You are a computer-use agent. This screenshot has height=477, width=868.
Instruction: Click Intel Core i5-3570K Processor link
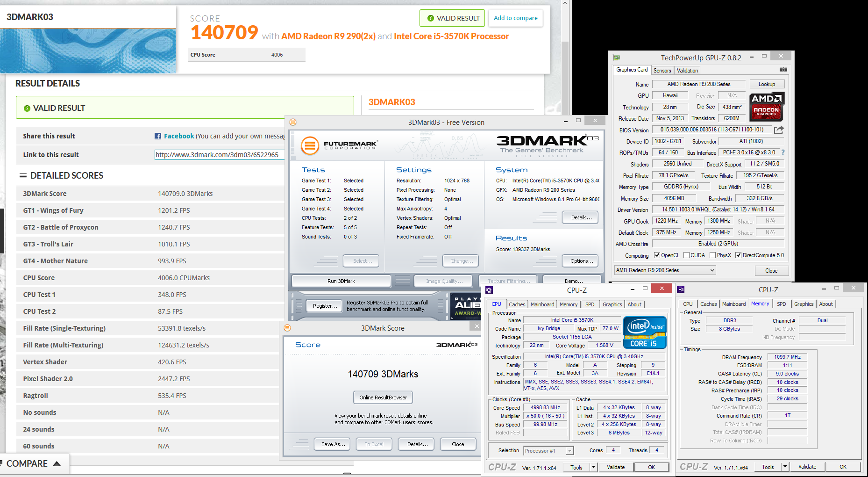click(451, 36)
